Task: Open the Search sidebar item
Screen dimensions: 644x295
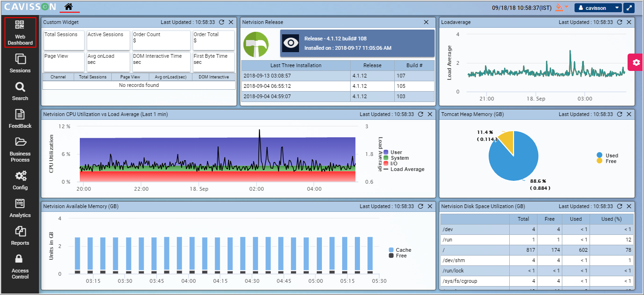Action: (x=20, y=91)
